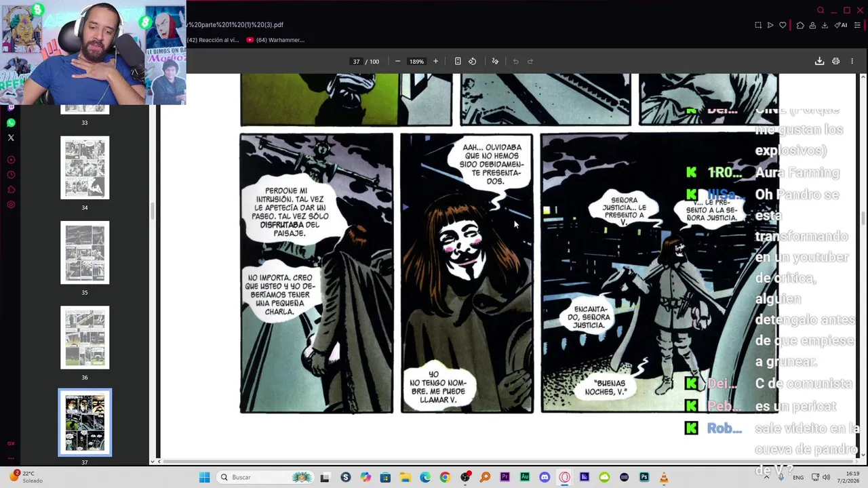
Task: Open the Opera player play icon in address bar
Action: [770, 25]
